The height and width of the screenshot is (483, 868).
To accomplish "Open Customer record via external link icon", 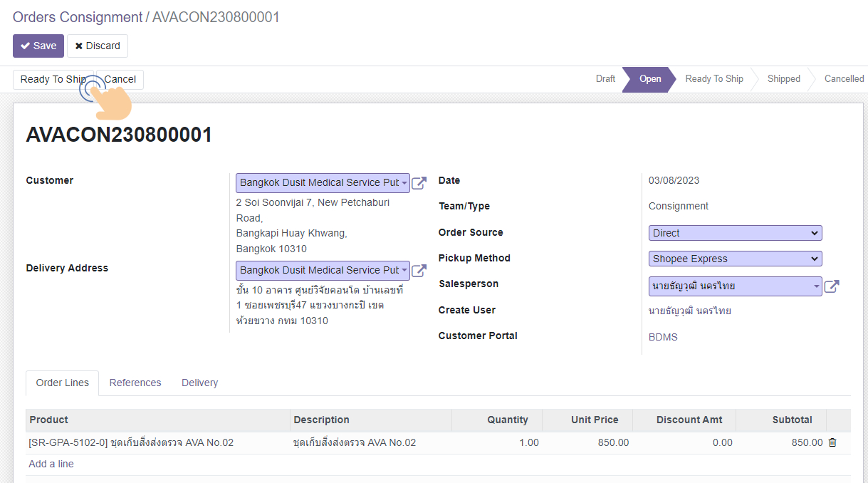I will point(419,183).
